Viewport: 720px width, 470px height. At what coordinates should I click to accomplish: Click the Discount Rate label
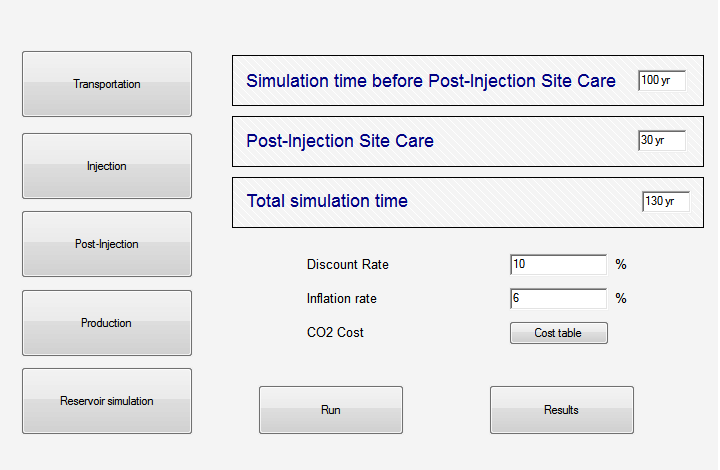(x=348, y=264)
